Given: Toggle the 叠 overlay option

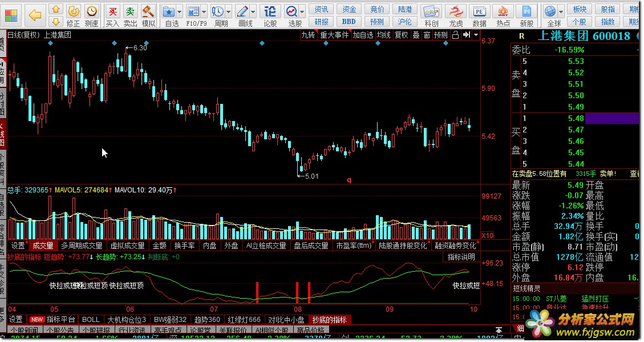Looking at the screenshot, I should coord(416,35).
